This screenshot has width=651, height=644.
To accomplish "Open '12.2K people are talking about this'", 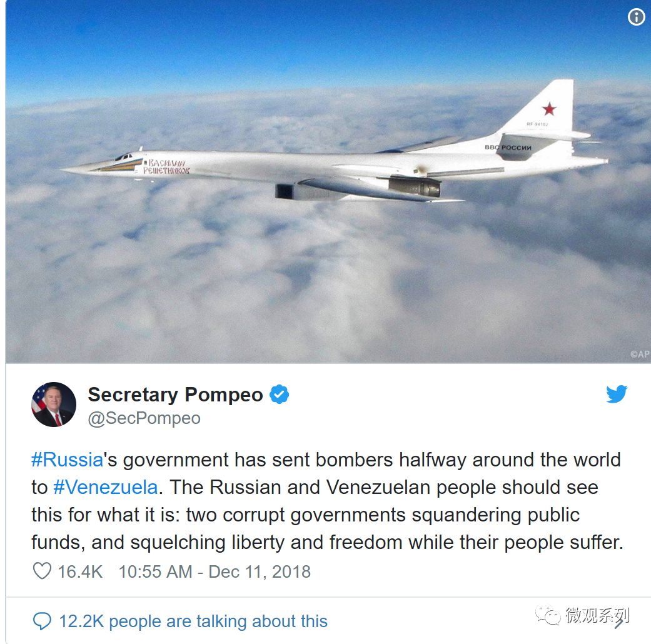I will [193, 621].
